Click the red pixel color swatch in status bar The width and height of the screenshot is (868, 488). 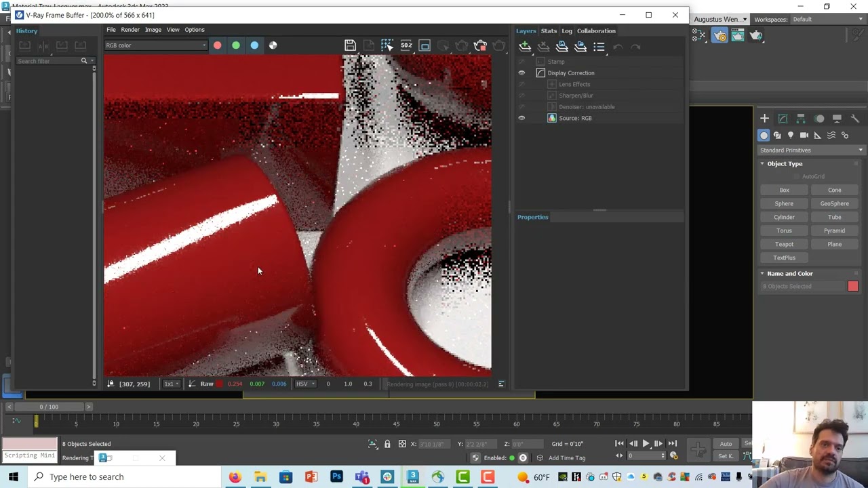tap(219, 384)
